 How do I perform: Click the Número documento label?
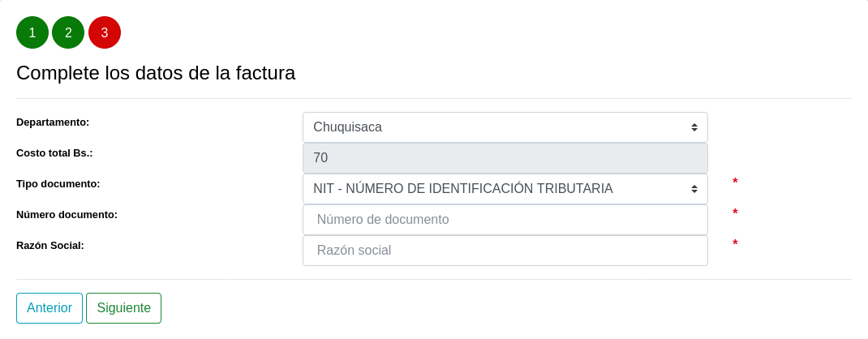point(67,215)
